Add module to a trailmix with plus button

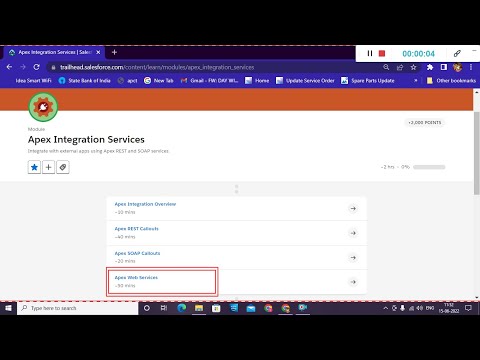click(48, 167)
